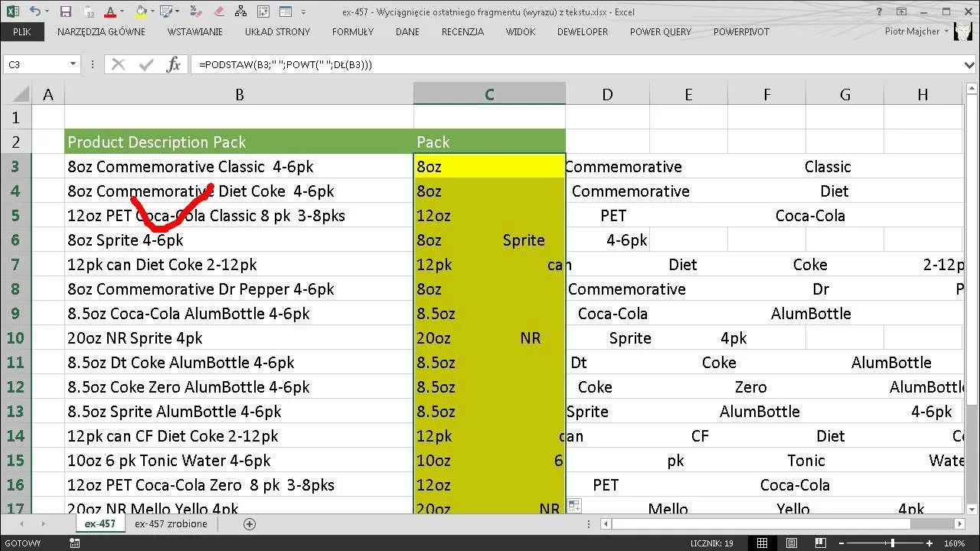Click the Undo icon
980x551 pixels.
pos(34,10)
